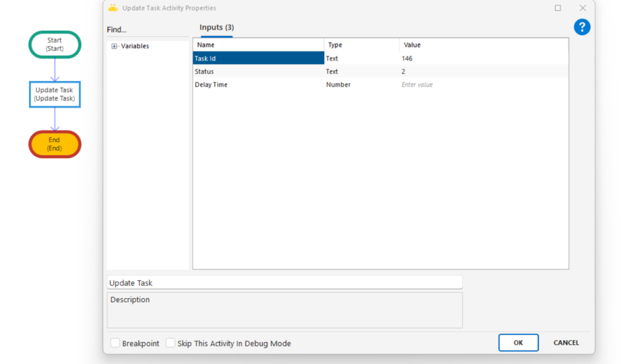The image size is (621, 364).
Task: Click the Delay Time value field
Action: 483,85
